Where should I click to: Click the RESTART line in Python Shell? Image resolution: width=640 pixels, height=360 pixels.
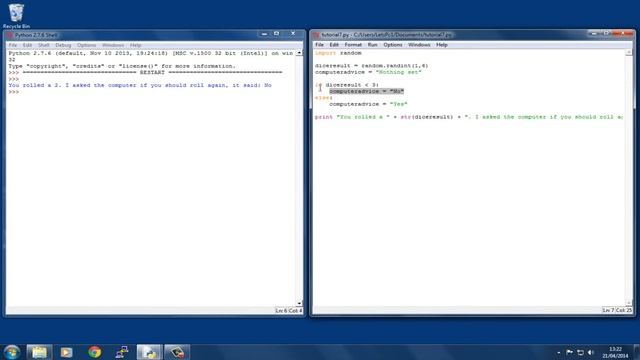[x=145, y=73]
